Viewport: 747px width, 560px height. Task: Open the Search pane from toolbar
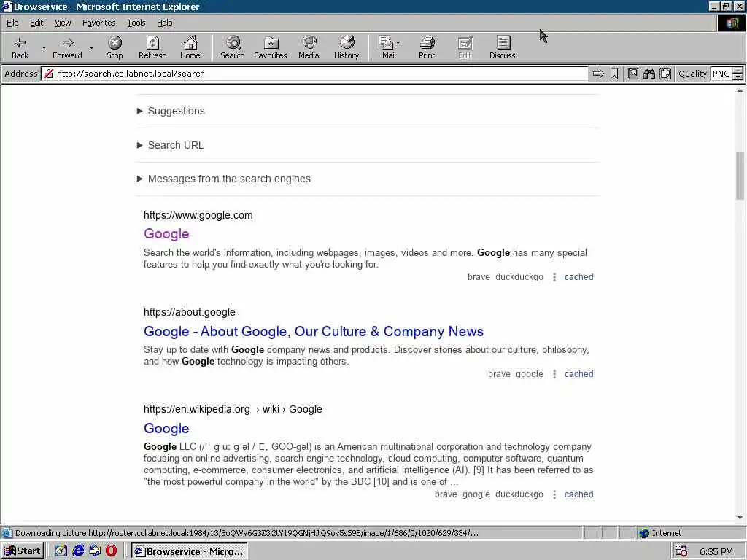(233, 47)
